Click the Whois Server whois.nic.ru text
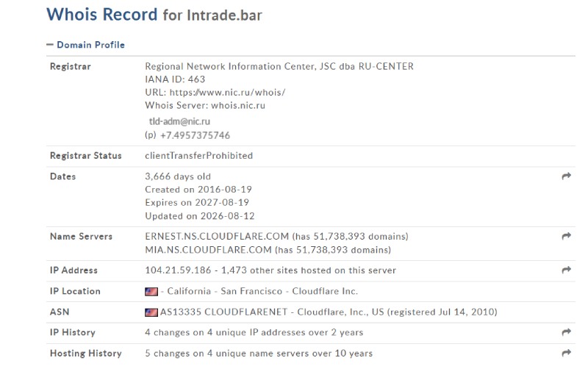588x366 pixels. [x=205, y=105]
